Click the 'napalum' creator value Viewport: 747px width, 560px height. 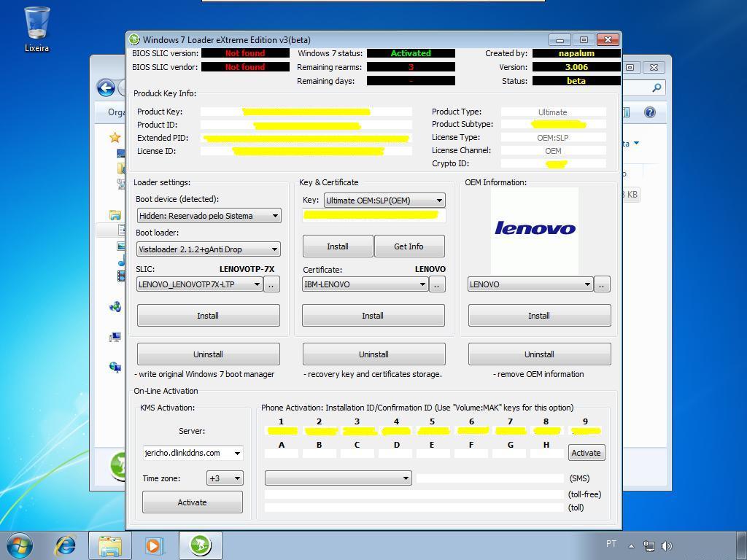[576, 53]
